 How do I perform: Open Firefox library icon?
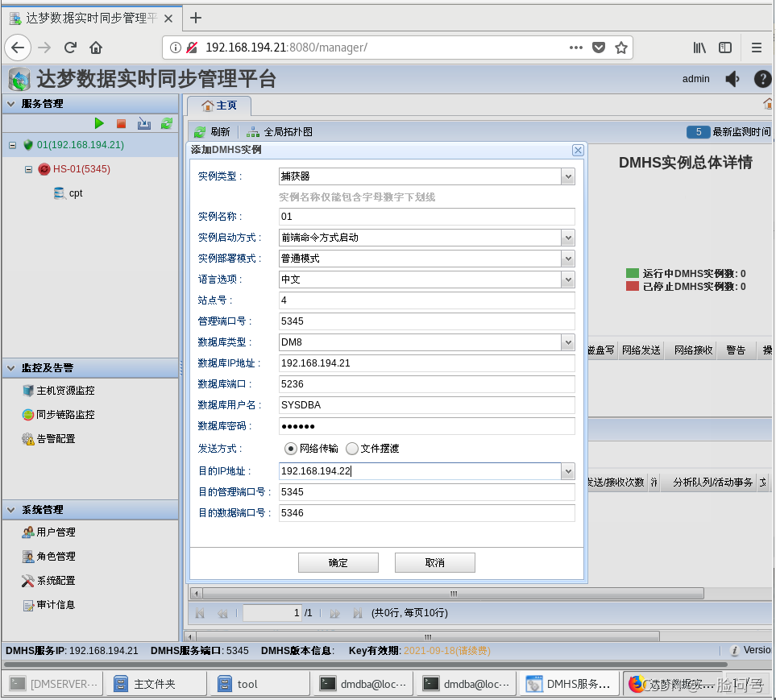pyautogui.click(x=699, y=48)
